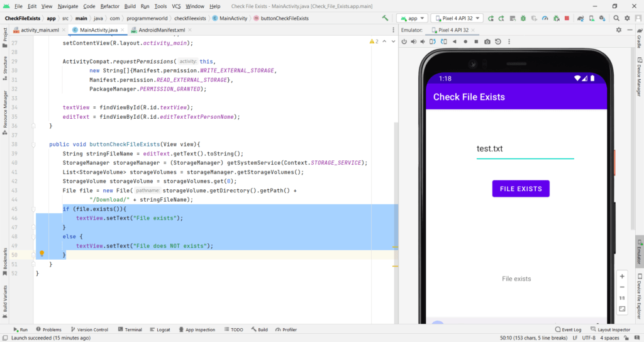Click emulator Home circle button
The width and height of the screenshot is (644, 342).
coord(465,41)
